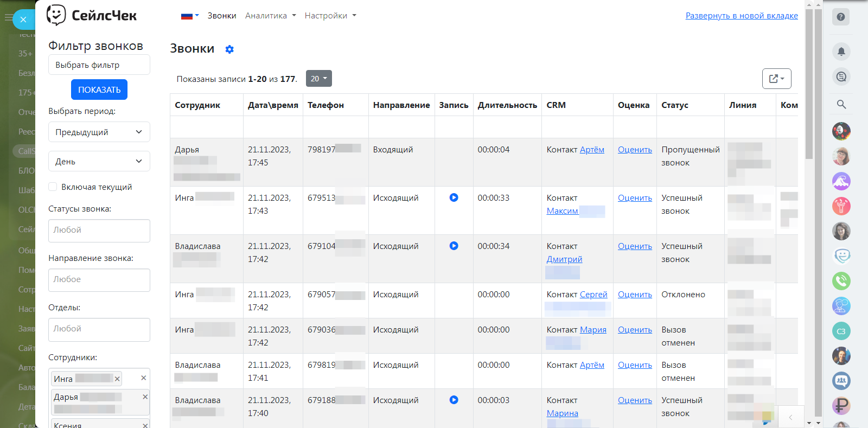Screen dimensions: 868x428
Task: Click the Развернуть в новой вкладке link
Action: (741, 16)
